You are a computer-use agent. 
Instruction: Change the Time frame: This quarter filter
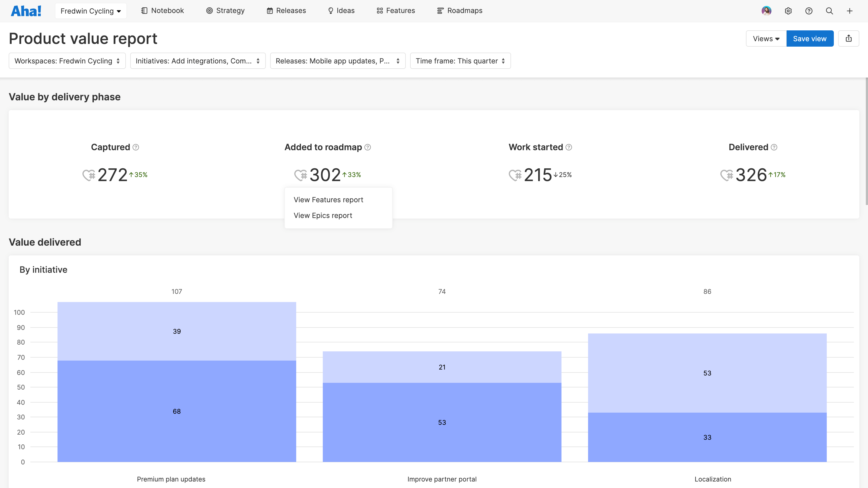tap(460, 61)
